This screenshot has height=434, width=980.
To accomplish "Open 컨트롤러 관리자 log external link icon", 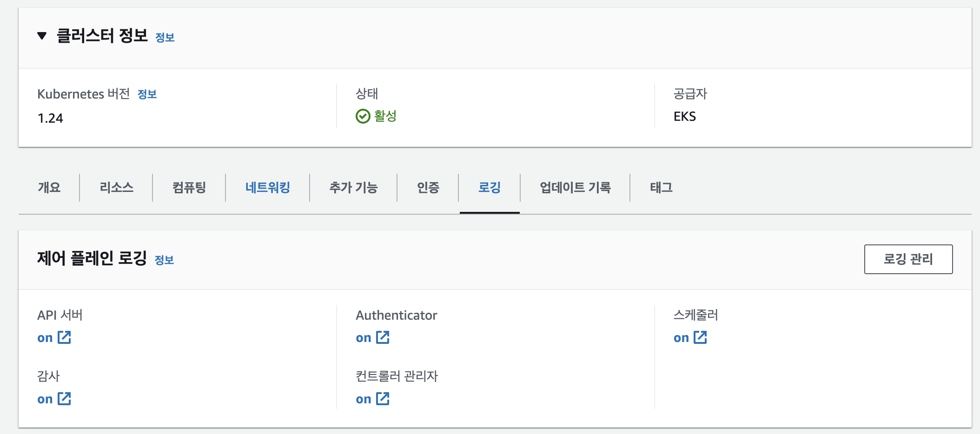I will click(x=383, y=399).
